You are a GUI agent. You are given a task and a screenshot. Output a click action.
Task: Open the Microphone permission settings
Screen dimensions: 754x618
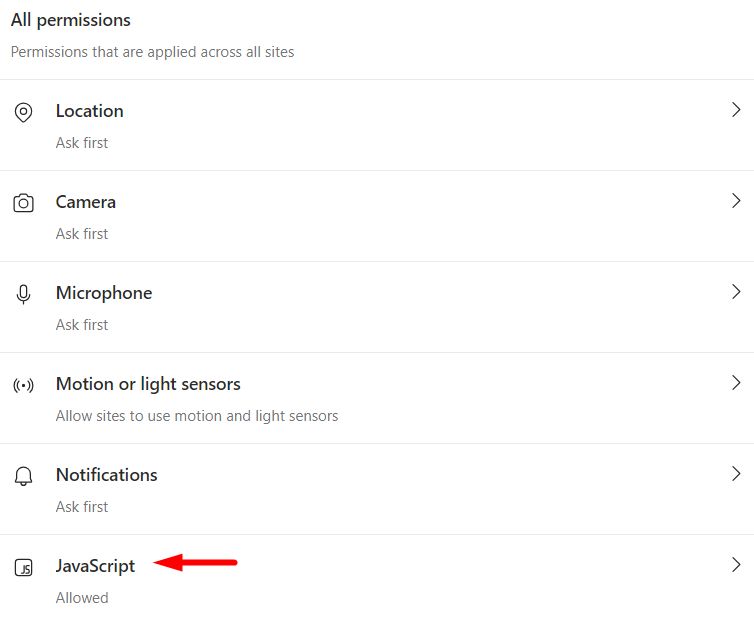(x=377, y=307)
